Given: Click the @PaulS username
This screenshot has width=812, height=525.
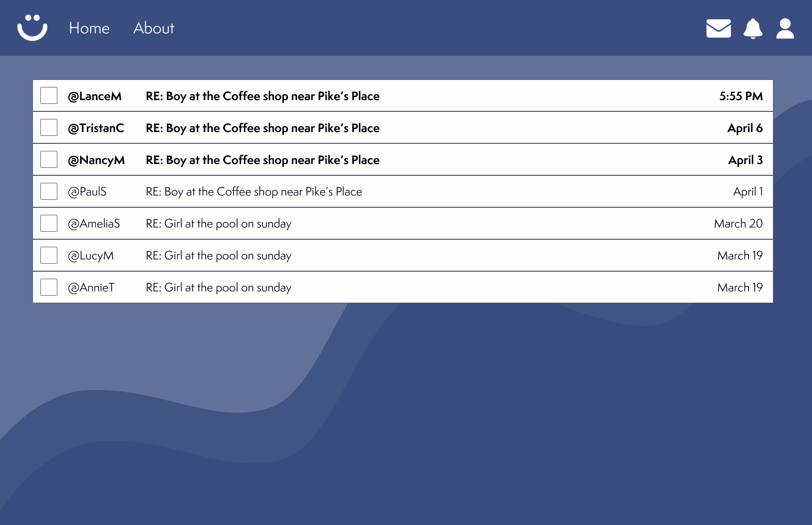Looking at the screenshot, I should pos(87,192).
